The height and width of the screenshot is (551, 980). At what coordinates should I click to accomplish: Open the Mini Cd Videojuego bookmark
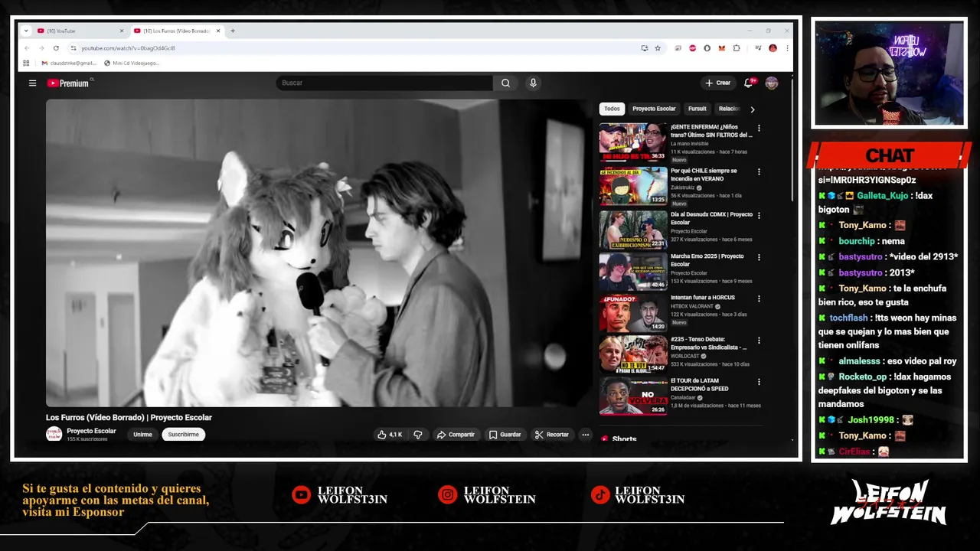pyautogui.click(x=132, y=63)
